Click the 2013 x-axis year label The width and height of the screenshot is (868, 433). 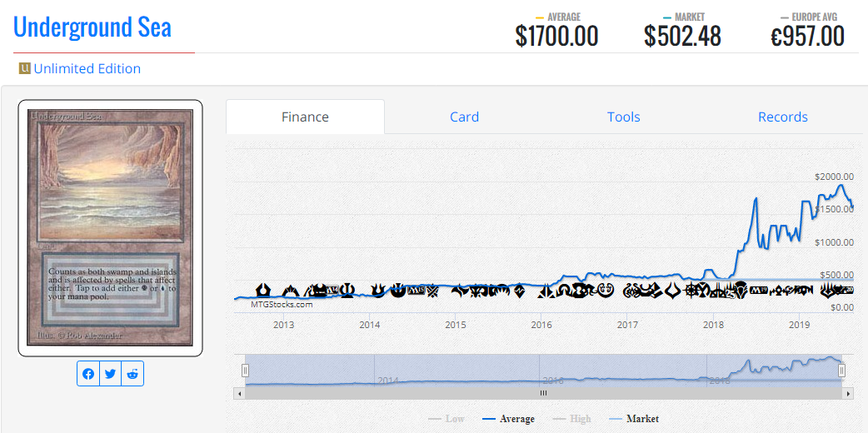coord(283,325)
